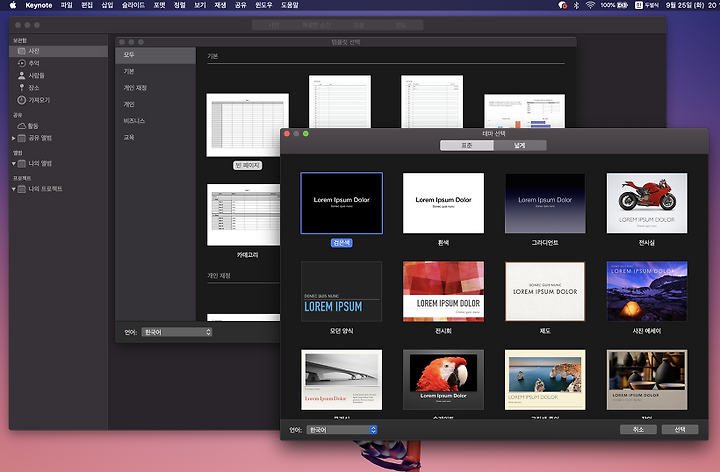Viewport: 720px width, 472px height.
Task: Select the theme thumbnail with coastal rocks
Action: pyautogui.click(x=545, y=380)
